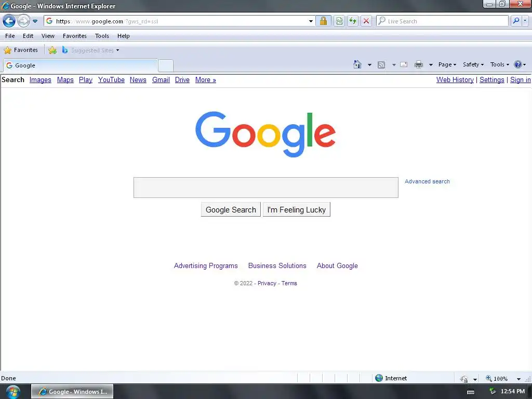Open the Safety command bar menu
This screenshot has width=532, height=399.
click(x=473, y=64)
